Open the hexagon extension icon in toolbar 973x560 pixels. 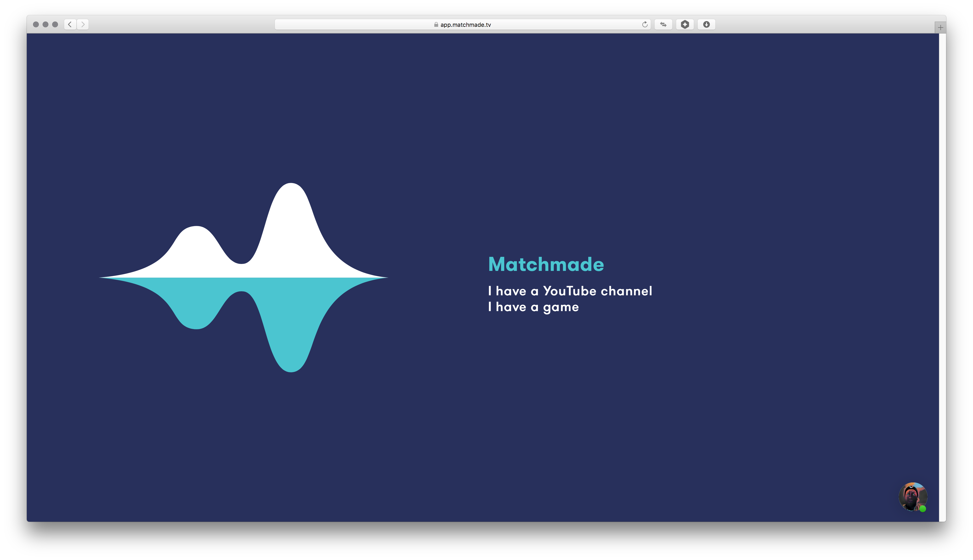tap(685, 24)
